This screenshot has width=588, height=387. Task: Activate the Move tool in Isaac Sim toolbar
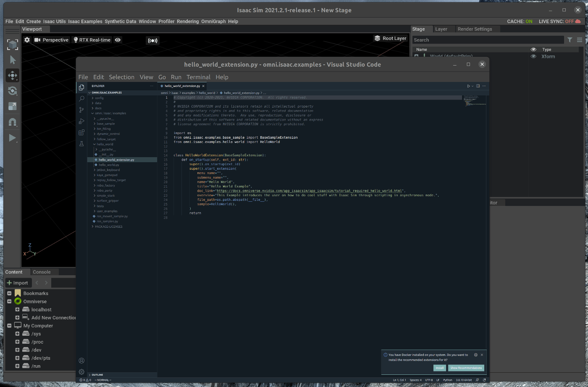point(13,76)
